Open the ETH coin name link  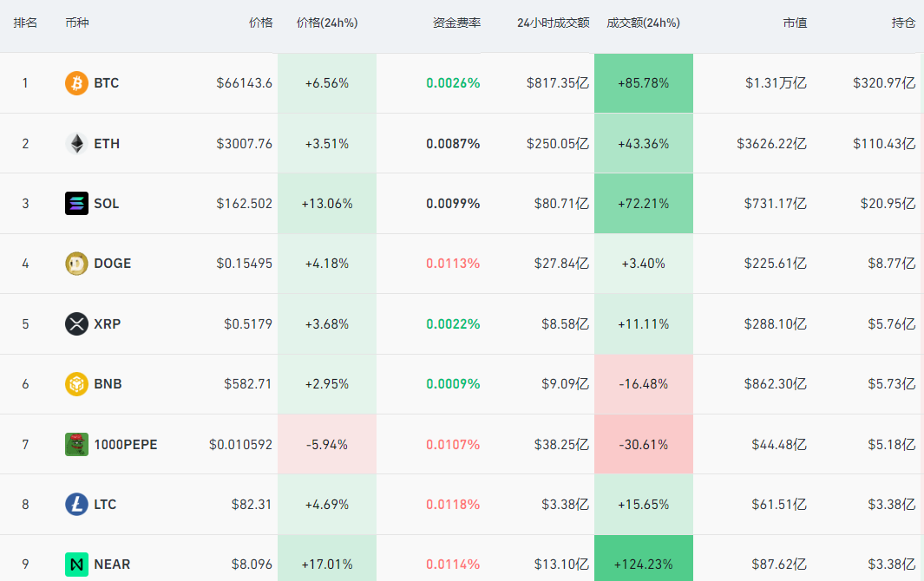tap(107, 144)
